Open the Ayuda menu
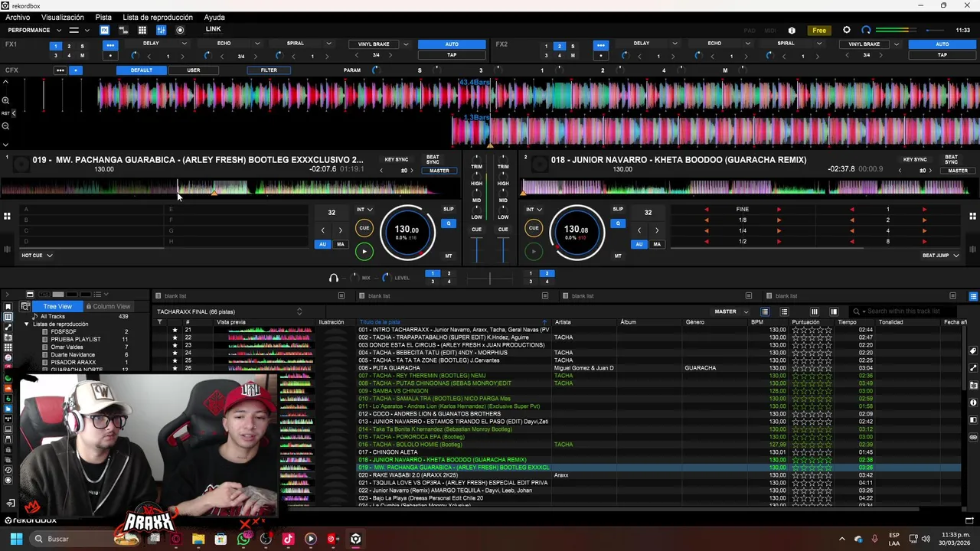Screen dimensions: 980x551 pyautogui.click(x=214, y=17)
